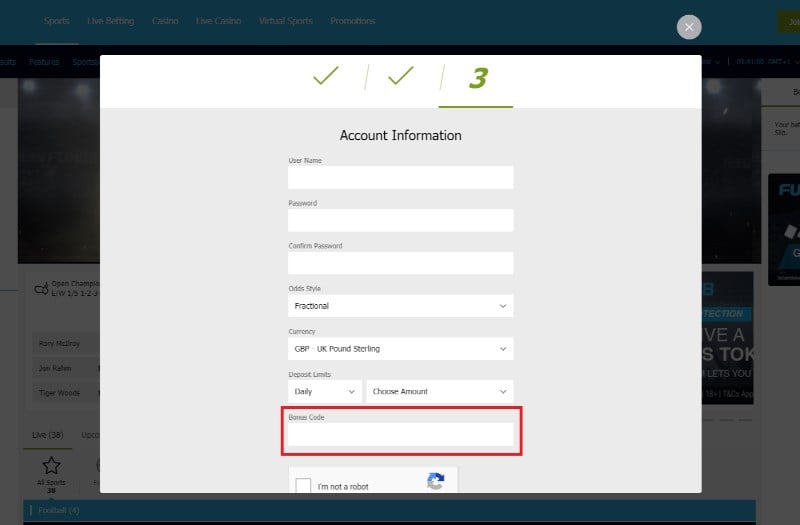The width and height of the screenshot is (800, 525).
Task: Select the Jon Rahm row
Action: pos(66,368)
